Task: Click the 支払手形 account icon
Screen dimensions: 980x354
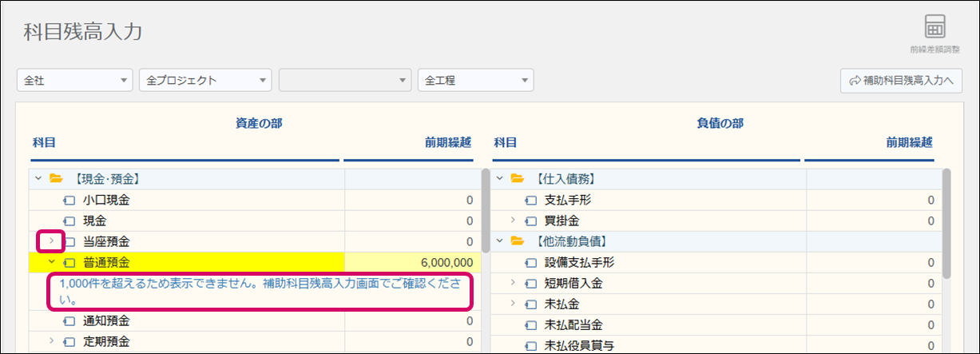Action: pos(531,200)
